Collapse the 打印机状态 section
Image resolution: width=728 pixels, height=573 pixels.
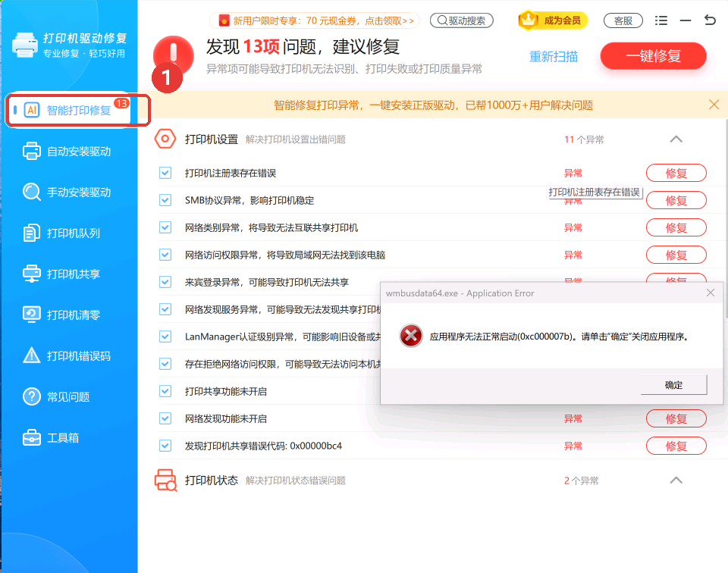coord(676,481)
